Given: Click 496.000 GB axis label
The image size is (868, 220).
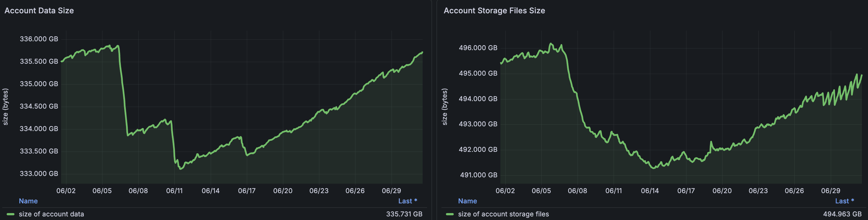Looking at the screenshot, I should click(x=478, y=48).
